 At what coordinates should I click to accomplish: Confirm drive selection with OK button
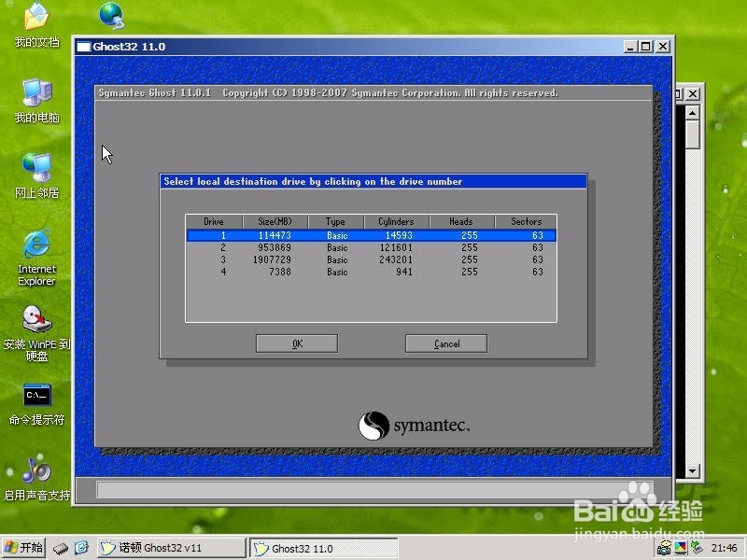point(297,343)
